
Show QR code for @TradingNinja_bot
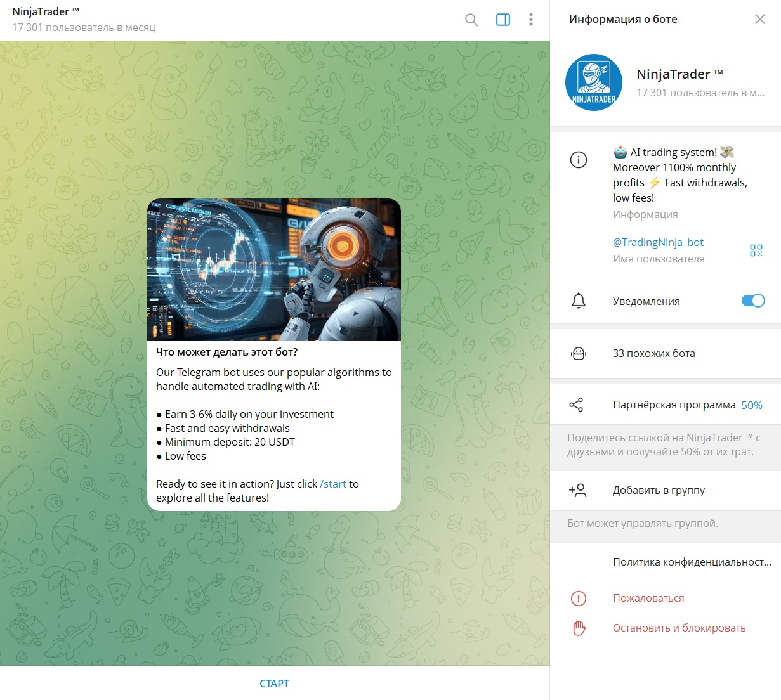coord(756,250)
